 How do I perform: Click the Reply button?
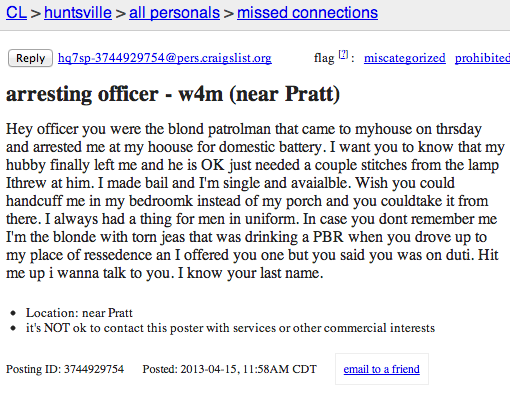pyautogui.click(x=30, y=58)
